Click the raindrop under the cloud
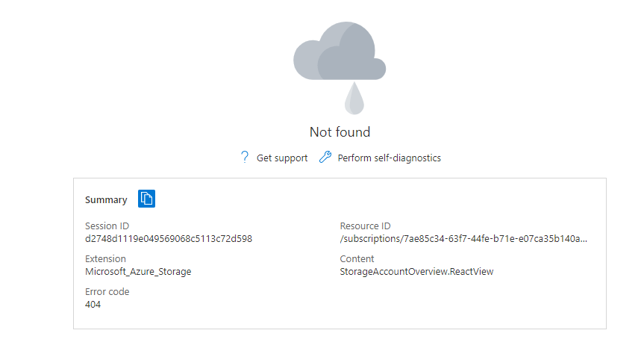The image size is (644, 348). (x=354, y=98)
